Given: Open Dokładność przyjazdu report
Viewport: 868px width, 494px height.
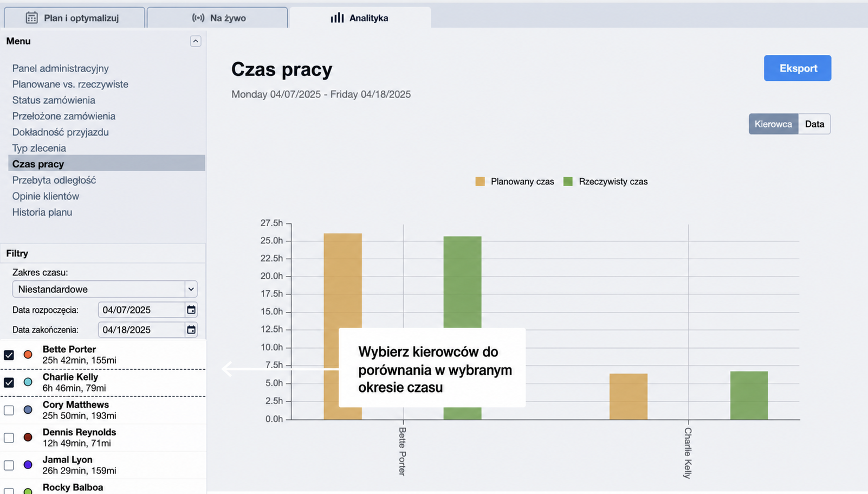Looking at the screenshot, I should [61, 132].
